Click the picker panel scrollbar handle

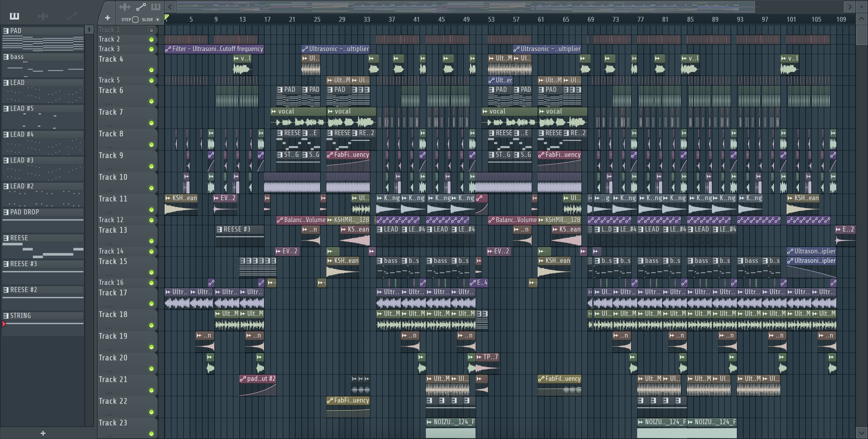89,30
